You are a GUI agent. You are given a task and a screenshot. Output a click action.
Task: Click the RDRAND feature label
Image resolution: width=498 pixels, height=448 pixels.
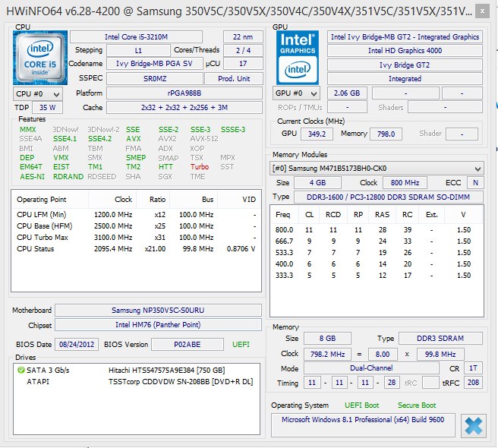tap(68, 177)
